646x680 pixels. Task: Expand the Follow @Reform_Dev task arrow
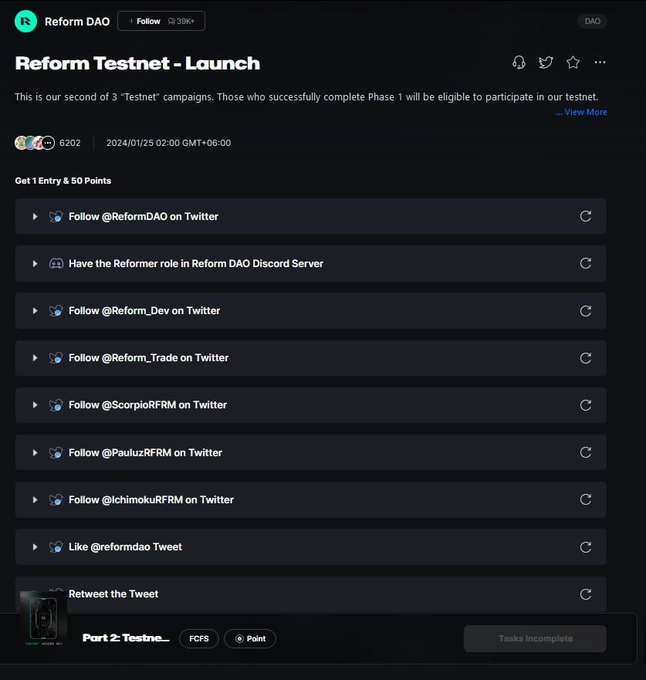(x=35, y=311)
